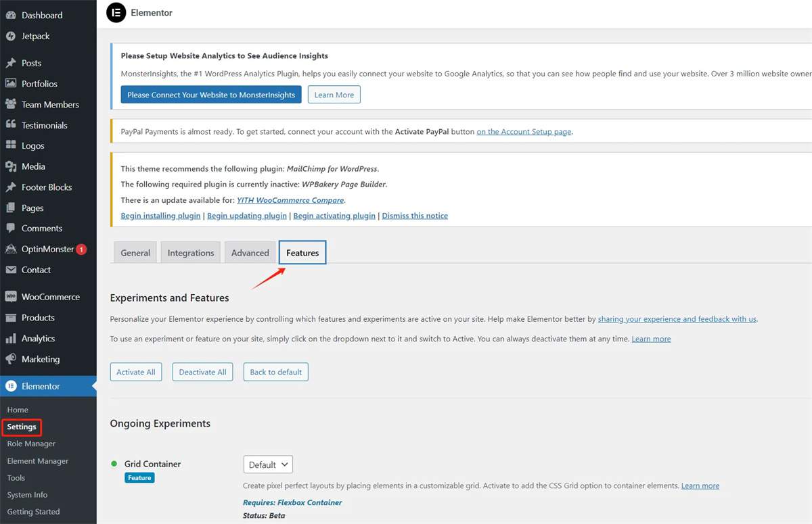The height and width of the screenshot is (524, 812).
Task: Click the Deactivate All button
Action: pos(202,372)
